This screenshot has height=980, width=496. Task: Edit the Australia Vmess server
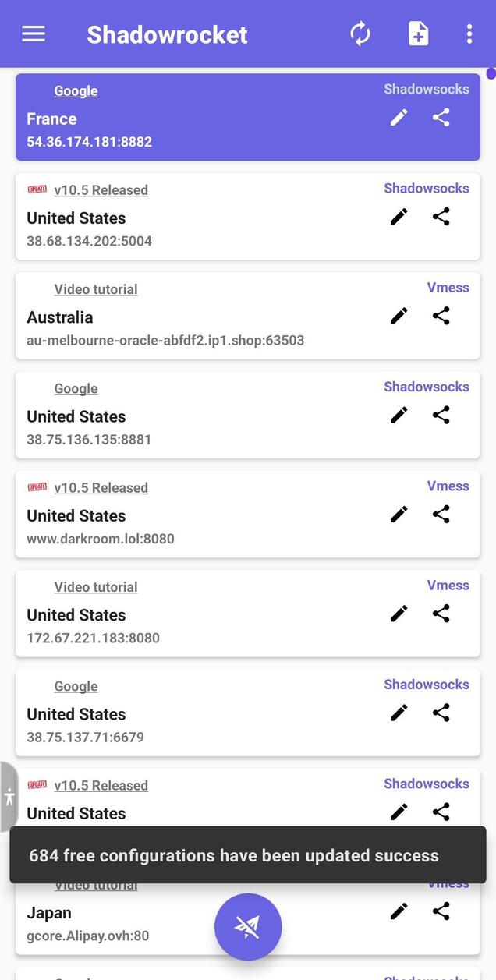tap(399, 316)
